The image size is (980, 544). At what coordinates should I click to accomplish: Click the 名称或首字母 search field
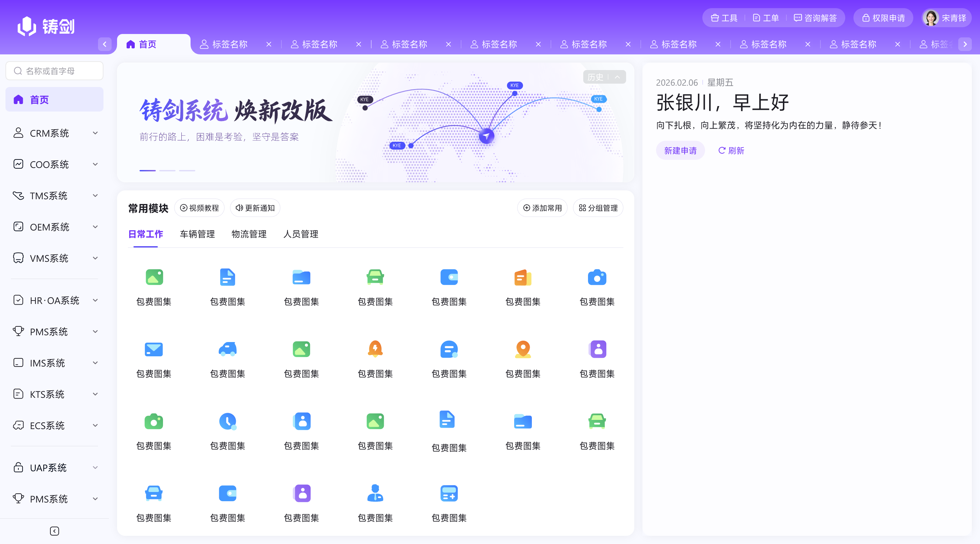[x=54, y=71]
